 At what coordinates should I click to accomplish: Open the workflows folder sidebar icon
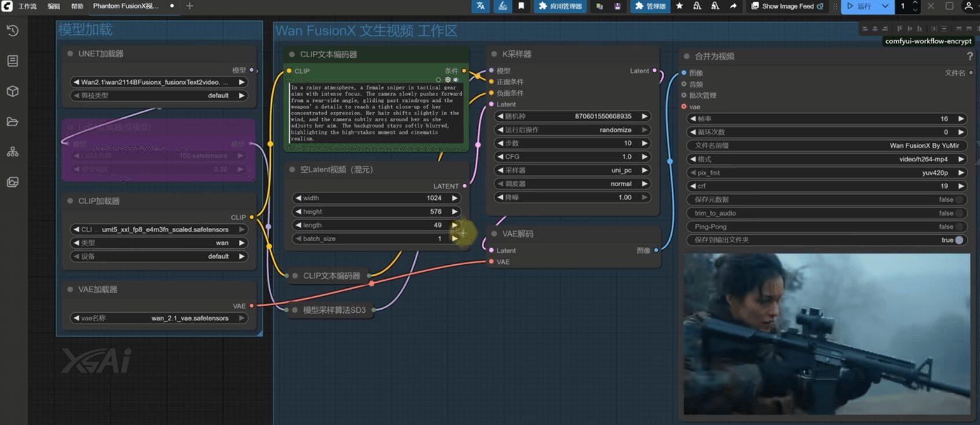(x=13, y=121)
